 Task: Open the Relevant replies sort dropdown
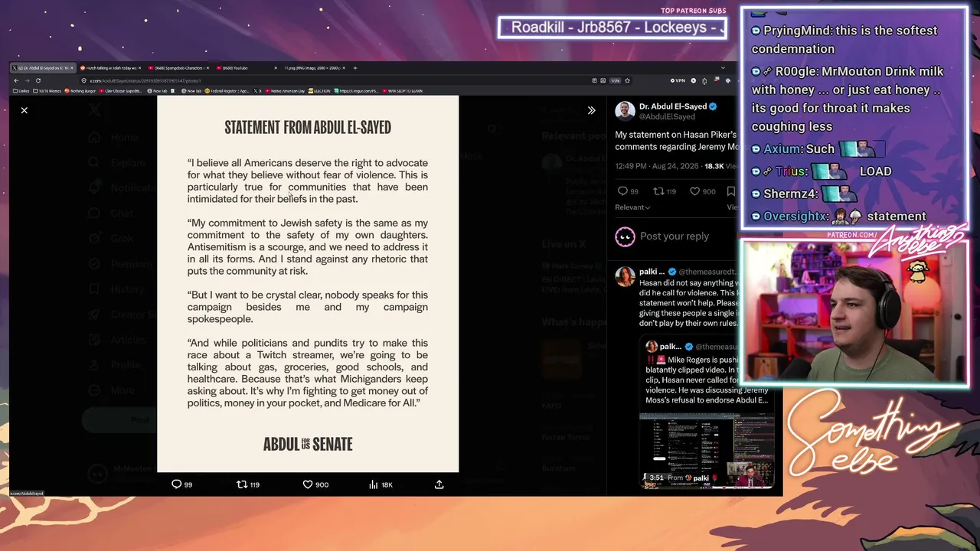coord(632,207)
